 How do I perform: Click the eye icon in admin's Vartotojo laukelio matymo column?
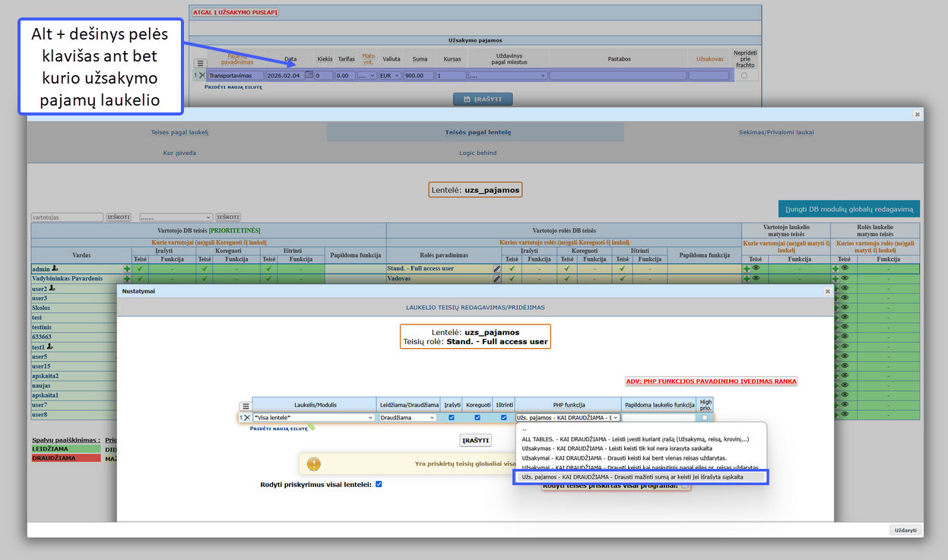click(756, 268)
